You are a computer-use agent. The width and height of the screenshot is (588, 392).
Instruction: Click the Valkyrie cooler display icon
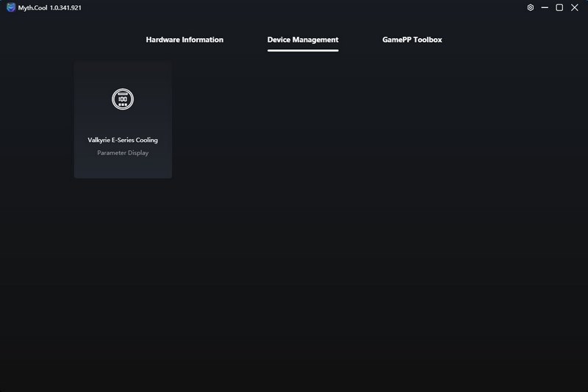click(x=123, y=99)
